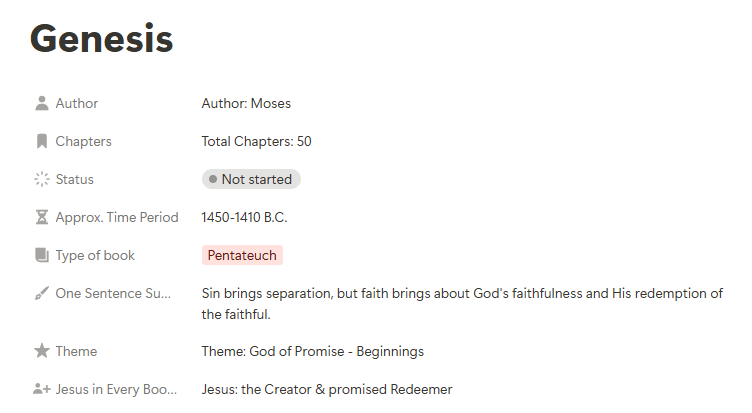This screenshot has width=752, height=413.
Task: Click the Genesis page title
Action: 101,39
